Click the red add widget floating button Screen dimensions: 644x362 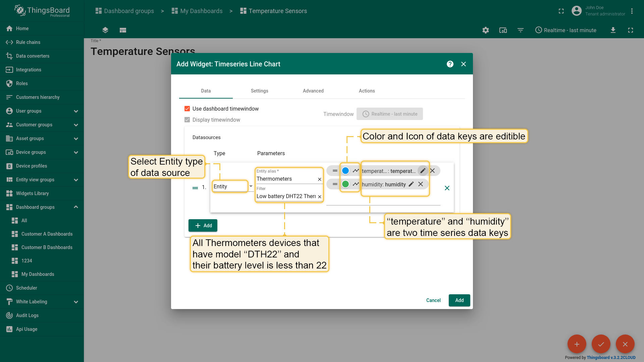(x=577, y=344)
